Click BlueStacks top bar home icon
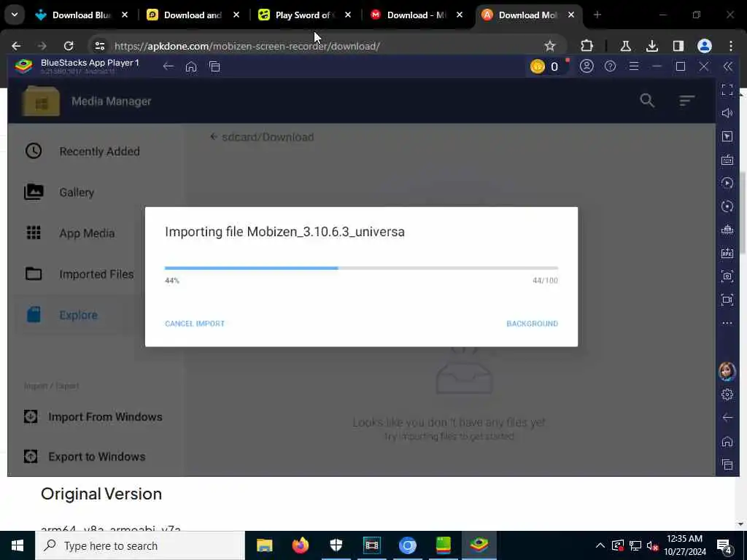Image resolution: width=747 pixels, height=560 pixels. pos(191,66)
